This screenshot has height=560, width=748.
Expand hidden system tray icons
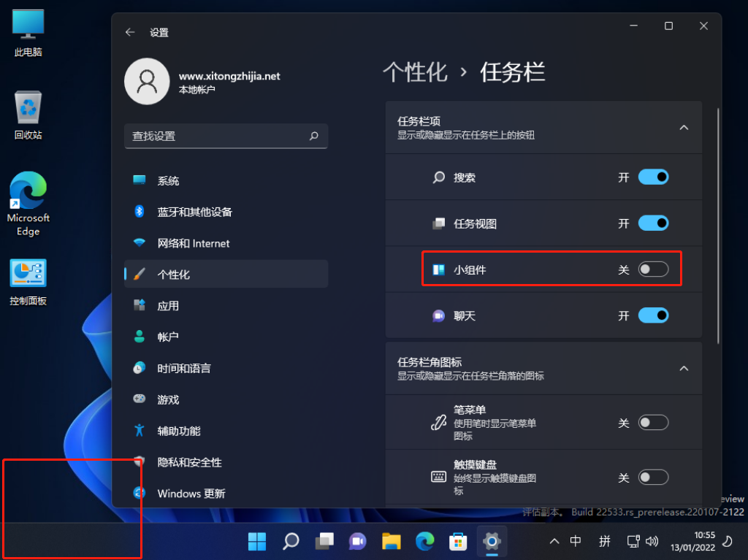coord(554,541)
